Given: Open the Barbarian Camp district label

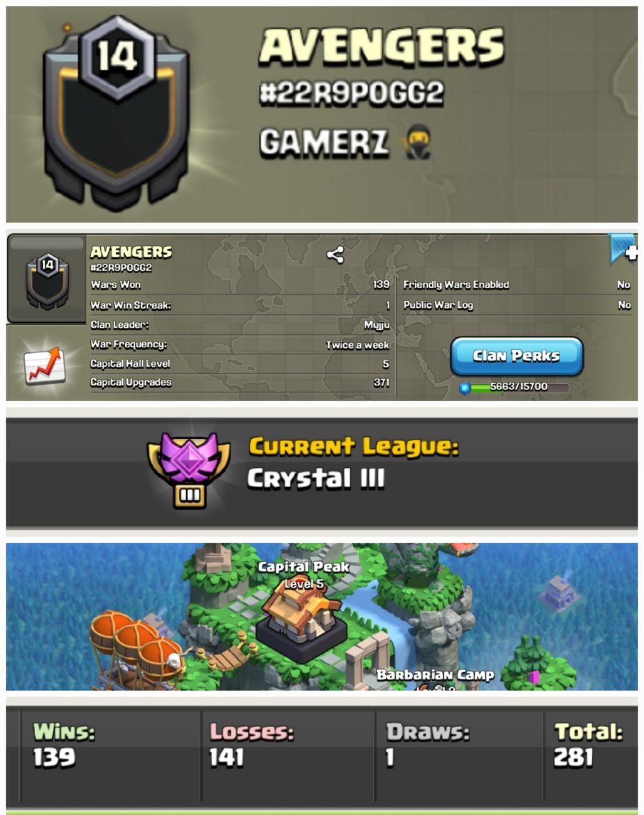Looking at the screenshot, I should [x=435, y=675].
